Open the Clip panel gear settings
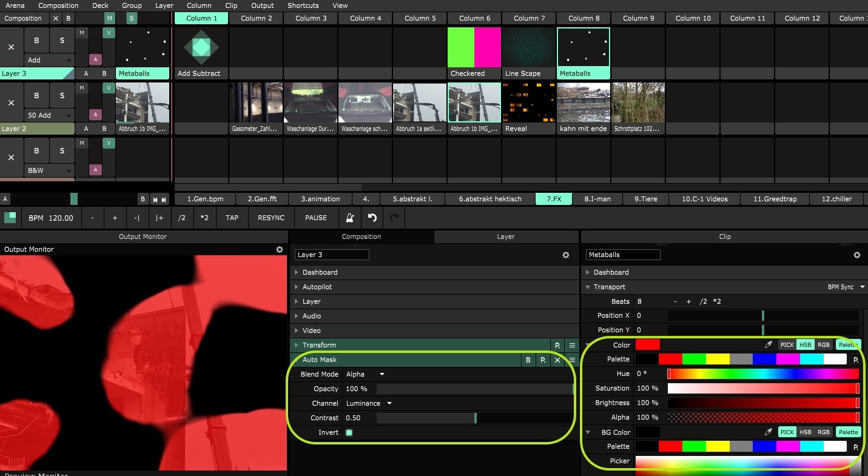The height and width of the screenshot is (476, 868). (857, 255)
